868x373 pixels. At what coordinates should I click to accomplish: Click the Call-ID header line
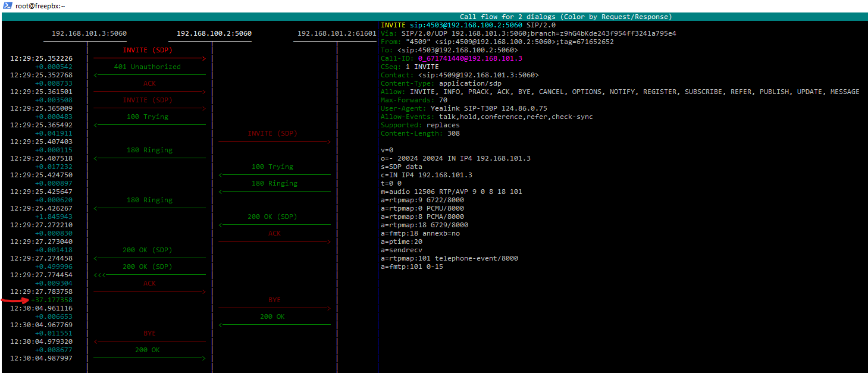[x=451, y=58]
